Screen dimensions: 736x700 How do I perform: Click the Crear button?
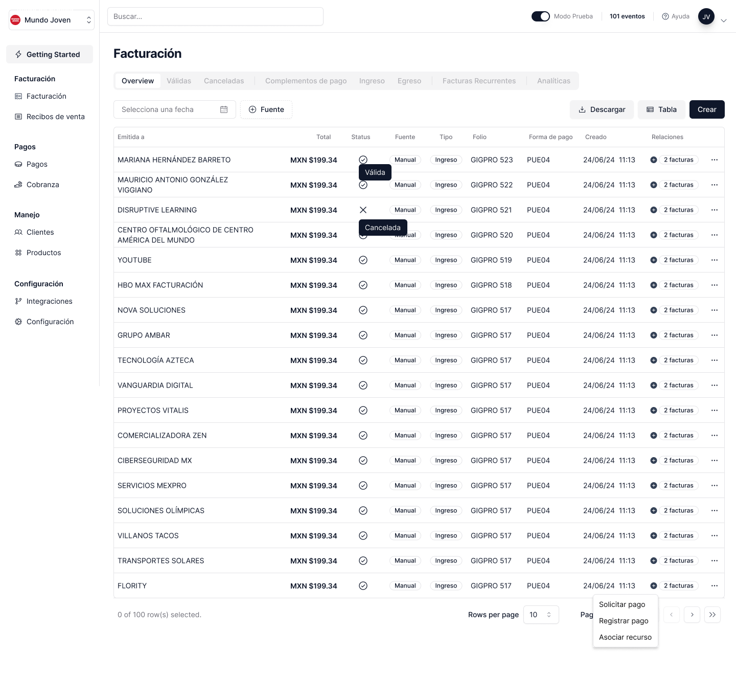click(x=707, y=109)
